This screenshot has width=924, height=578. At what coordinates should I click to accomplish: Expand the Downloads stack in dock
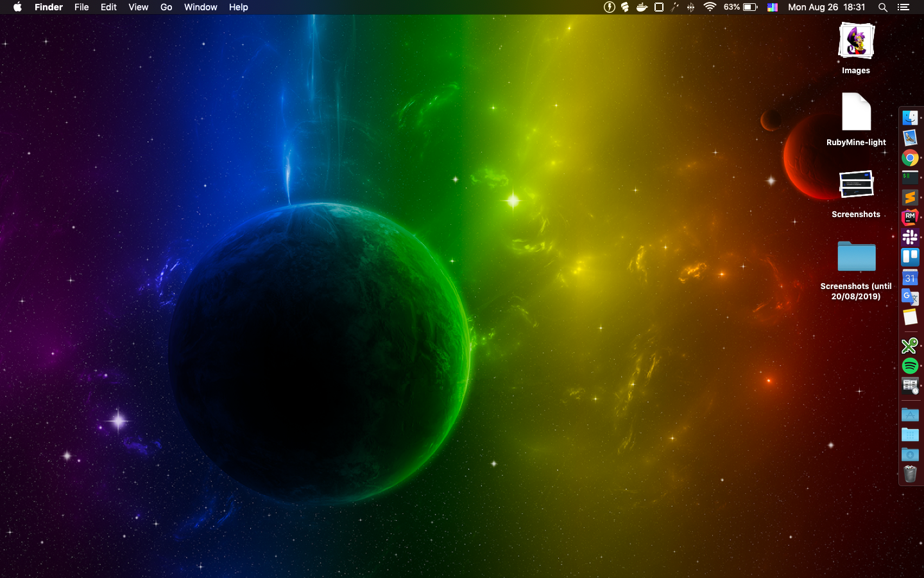point(910,455)
